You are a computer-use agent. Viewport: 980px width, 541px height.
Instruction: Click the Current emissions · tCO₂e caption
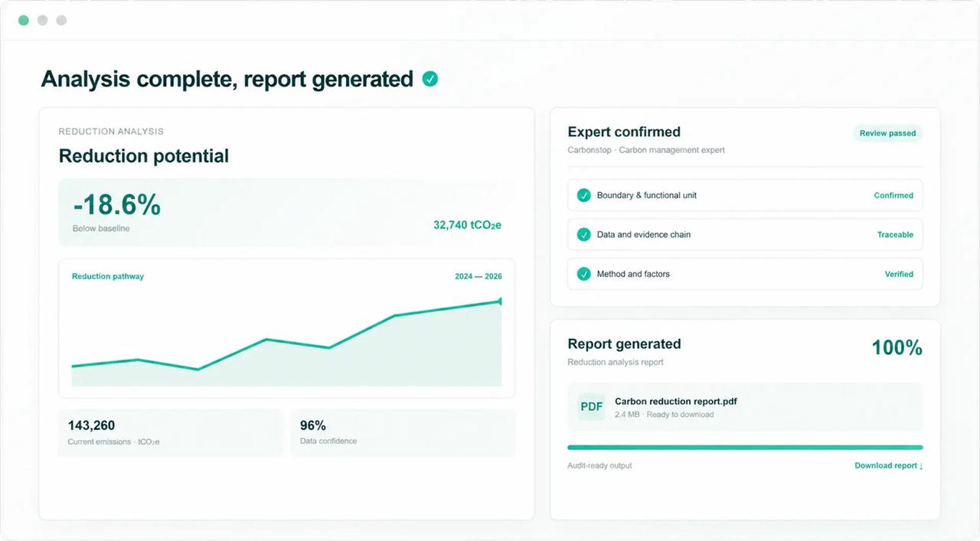[113, 442]
